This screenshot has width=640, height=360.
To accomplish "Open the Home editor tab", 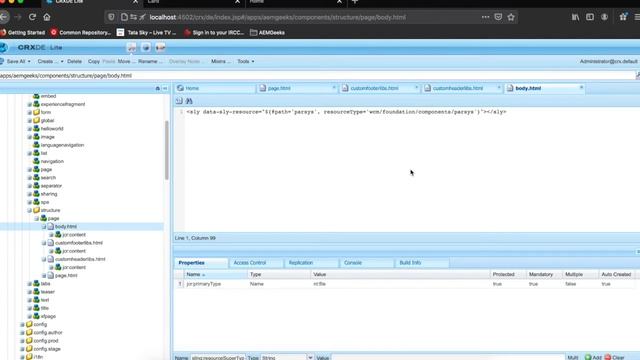I will [215, 88].
